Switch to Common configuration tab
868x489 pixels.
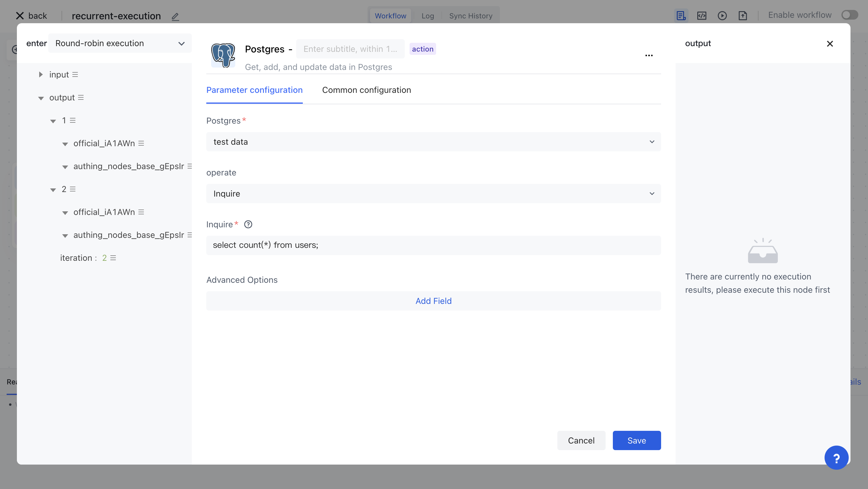click(x=366, y=90)
